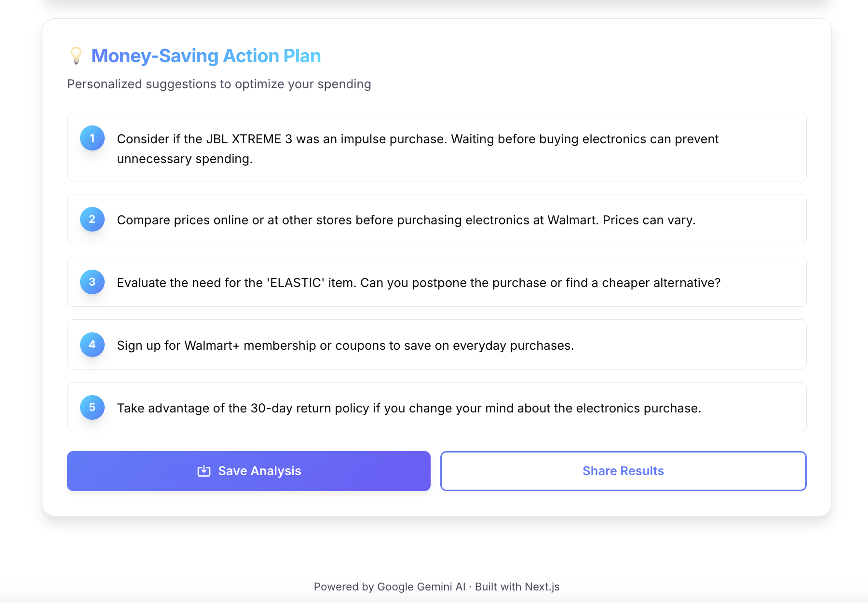Click Powered by Google Gemini AI footer text
The width and height of the screenshot is (868, 603).
point(390,587)
